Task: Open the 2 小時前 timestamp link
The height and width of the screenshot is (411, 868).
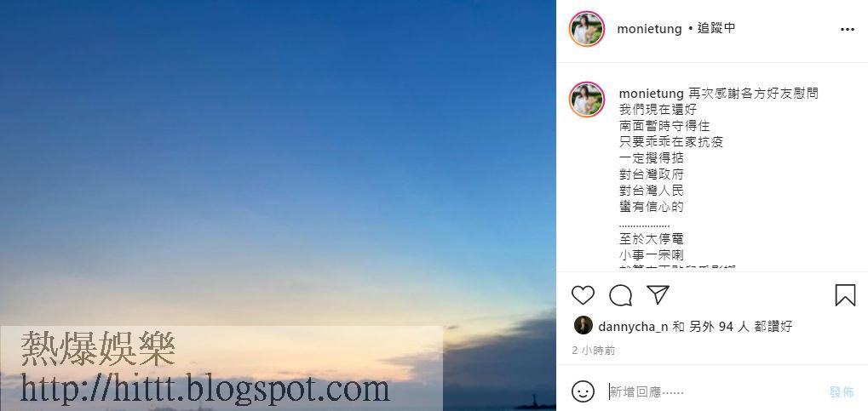Action: (594, 351)
